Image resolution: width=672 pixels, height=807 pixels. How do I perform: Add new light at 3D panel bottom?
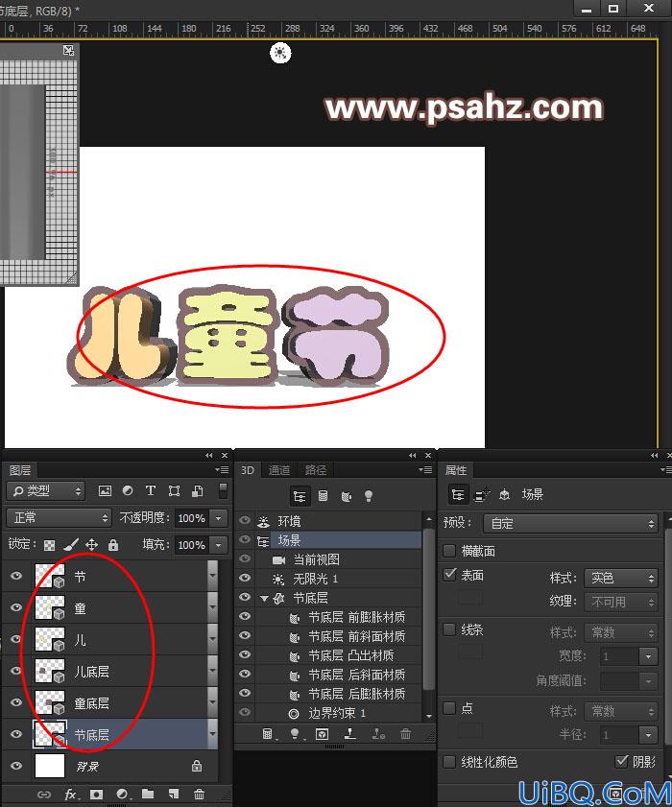(295, 734)
